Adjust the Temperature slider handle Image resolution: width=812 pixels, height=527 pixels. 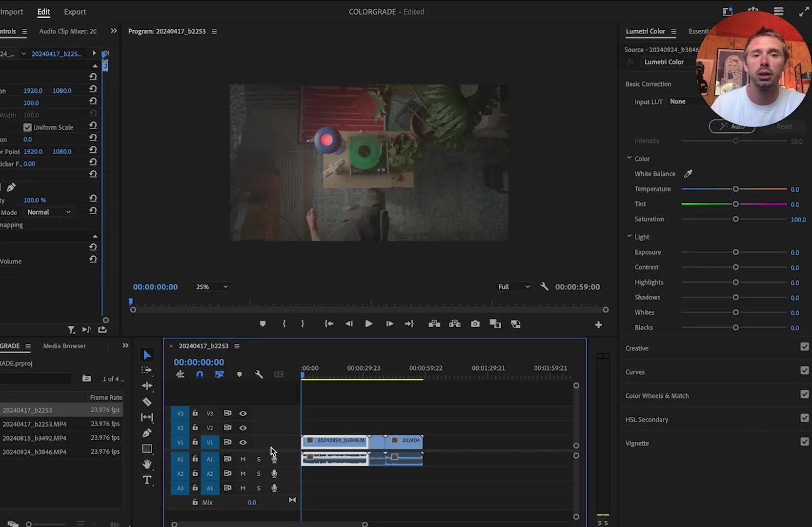click(735, 189)
